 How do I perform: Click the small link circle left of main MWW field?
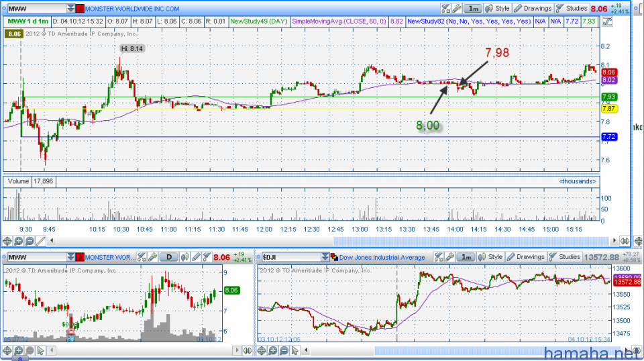(x=4, y=8)
